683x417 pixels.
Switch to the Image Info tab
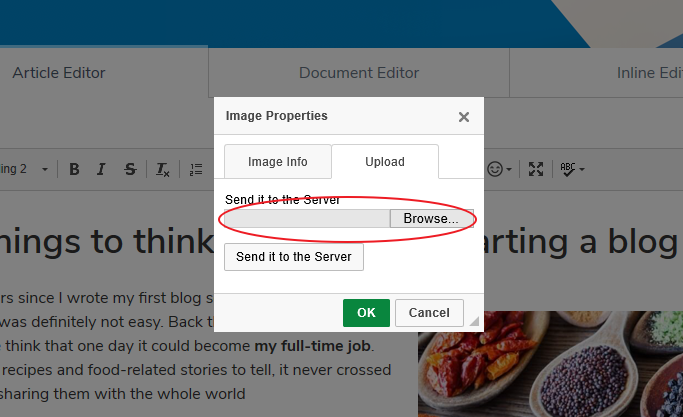(x=278, y=162)
